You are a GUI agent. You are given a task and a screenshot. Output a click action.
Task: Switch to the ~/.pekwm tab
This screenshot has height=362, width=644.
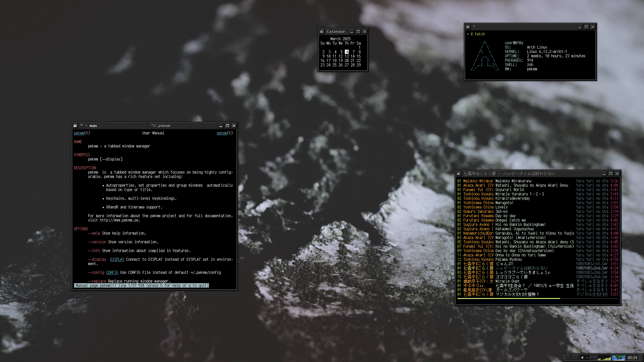point(183,126)
